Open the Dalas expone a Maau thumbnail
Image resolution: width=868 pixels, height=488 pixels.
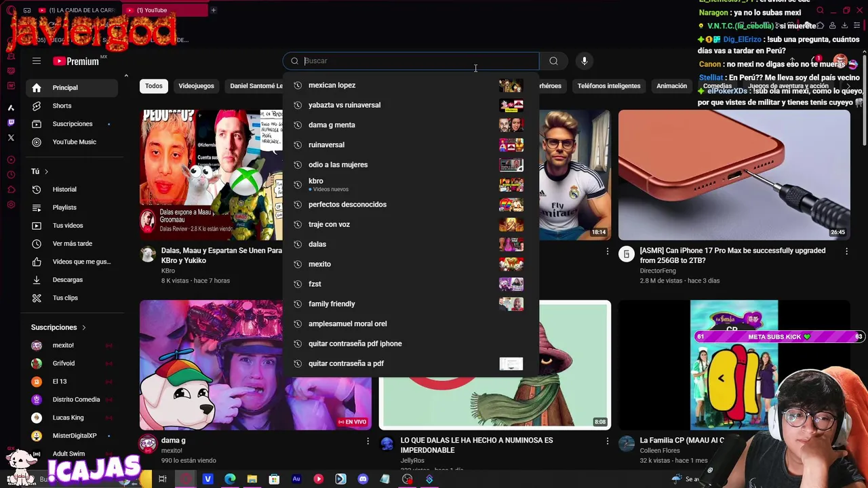211,175
